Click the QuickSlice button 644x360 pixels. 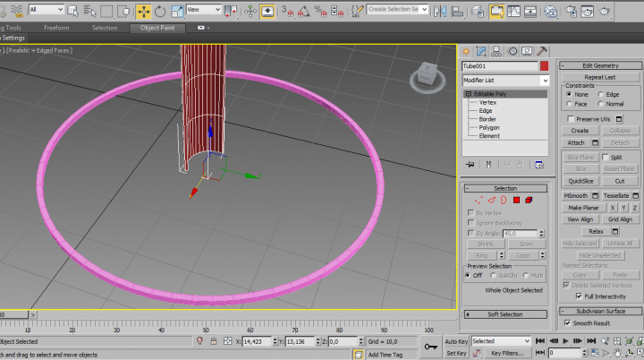pos(580,181)
